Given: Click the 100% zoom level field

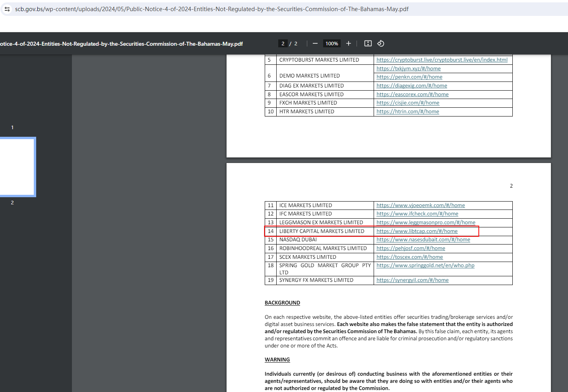Looking at the screenshot, I should 331,44.
